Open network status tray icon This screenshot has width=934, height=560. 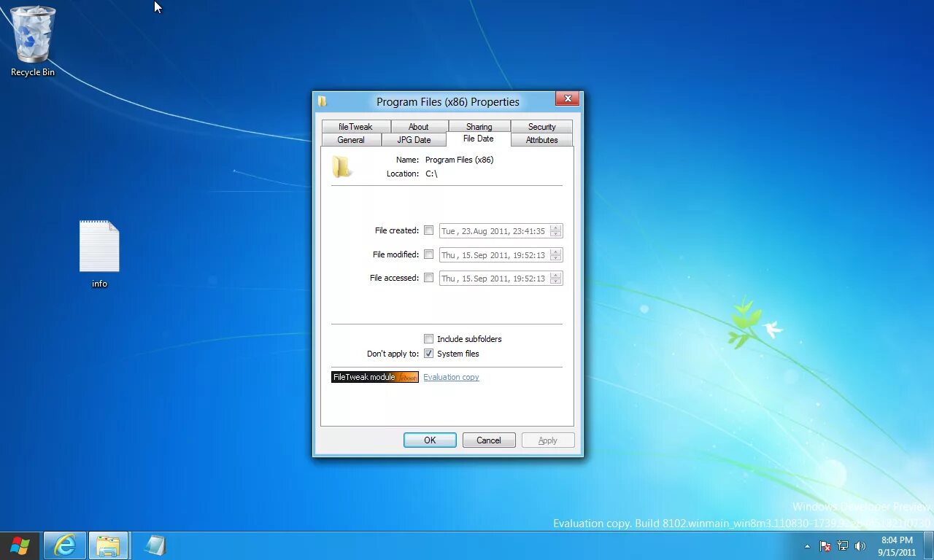843,545
